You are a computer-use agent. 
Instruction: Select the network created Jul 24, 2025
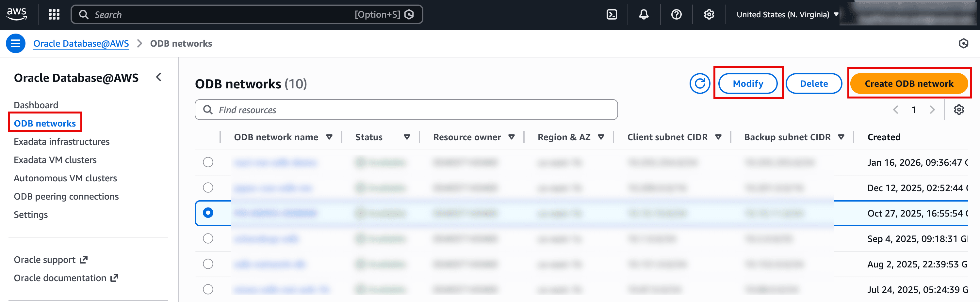(x=208, y=290)
